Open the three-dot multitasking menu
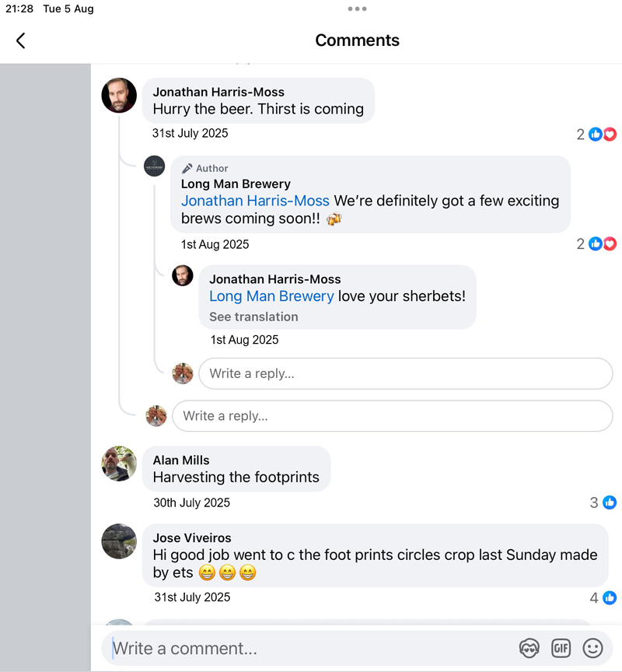 point(358,9)
